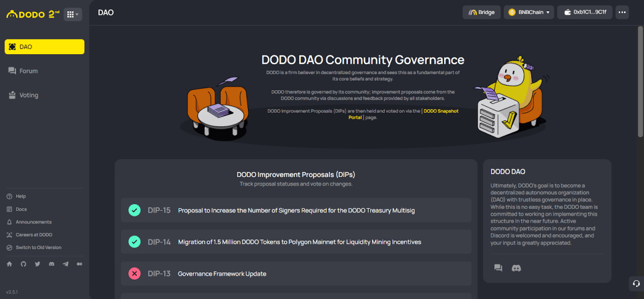The height and width of the screenshot is (299, 644).
Task: Open Discord icon in DODO DAO card
Action: point(516,268)
